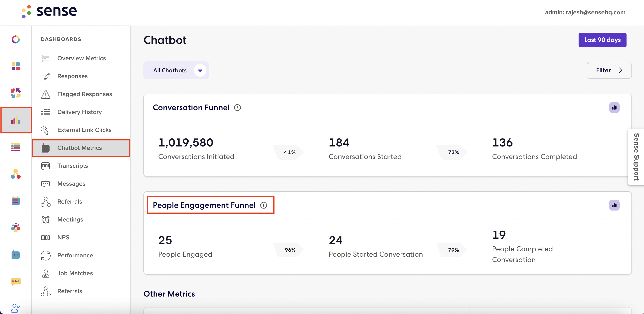Click the colored arrows icon in sidebar
Image resolution: width=644 pixels, height=314 pixels.
[x=15, y=93]
